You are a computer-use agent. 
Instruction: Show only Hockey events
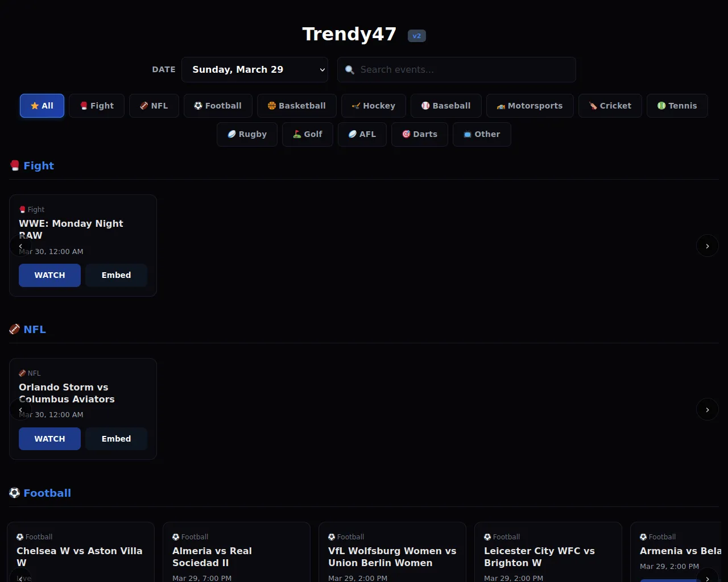coord(374,106)
